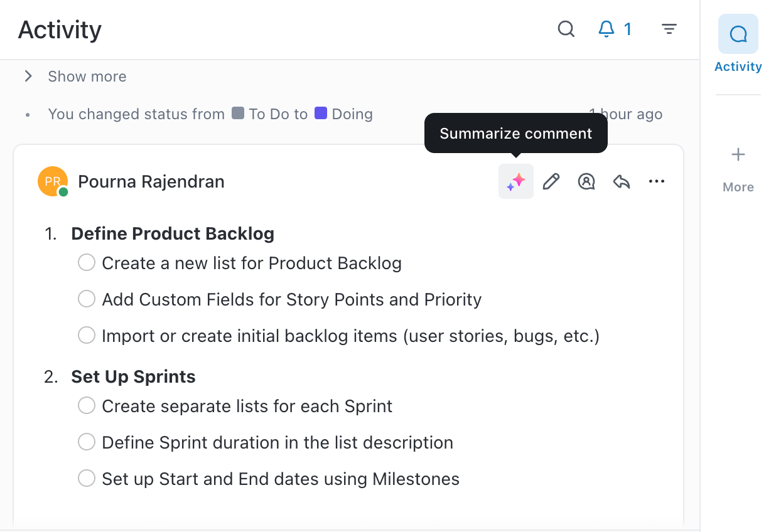Check 'Add Custom Fields for Story Points'
Screen dimensions: 776x532
tap(87, 299)
